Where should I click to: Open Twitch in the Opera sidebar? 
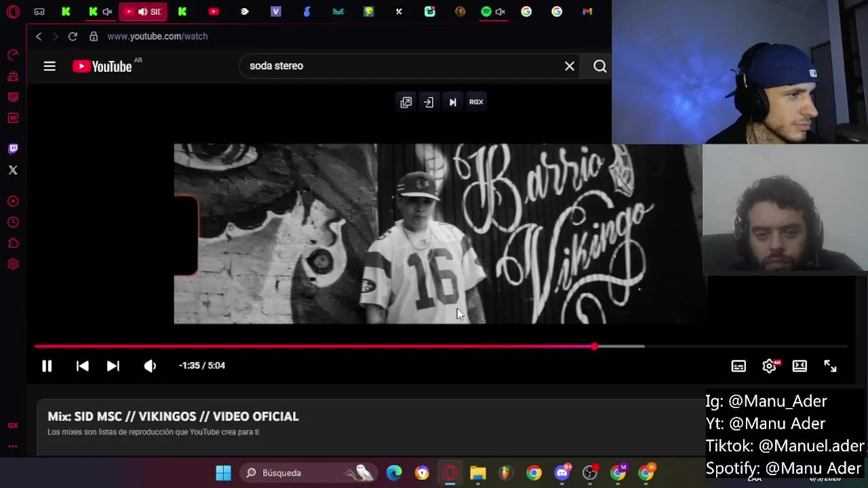tap(13, 149)
